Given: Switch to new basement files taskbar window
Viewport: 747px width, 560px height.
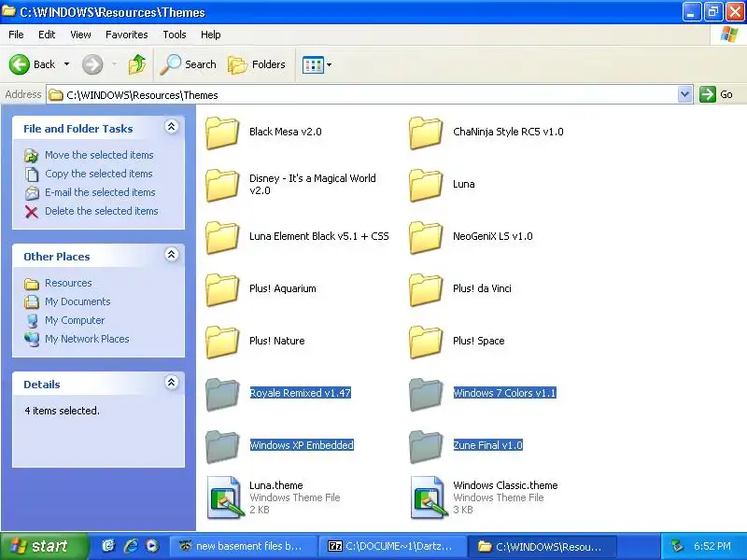Looking at the screenshot, I should (244, 546).
